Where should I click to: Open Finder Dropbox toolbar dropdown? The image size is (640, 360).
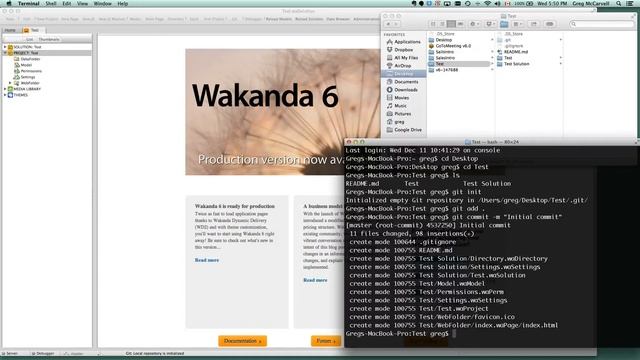tap(490, 24)
